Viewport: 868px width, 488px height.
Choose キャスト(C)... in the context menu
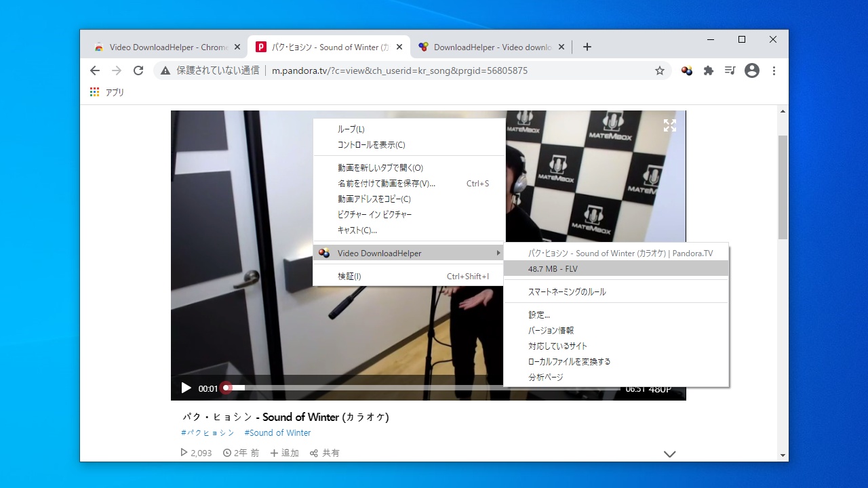409,230
